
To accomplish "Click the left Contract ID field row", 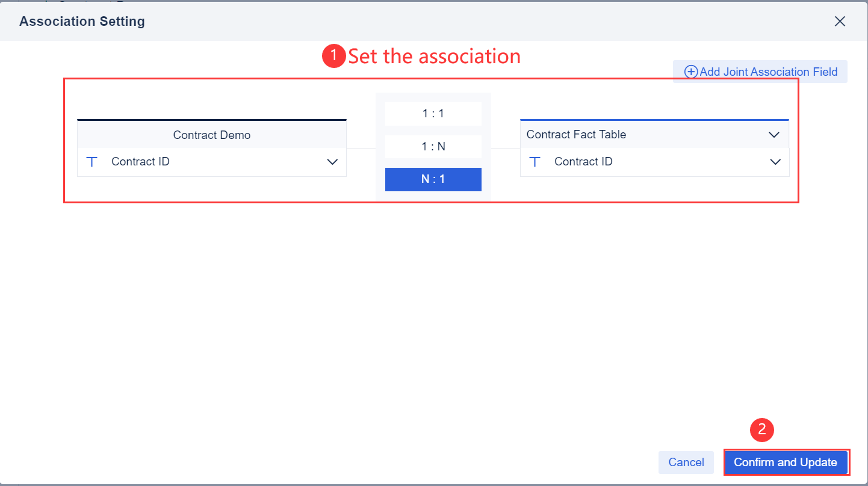I will [x=181, y=162].
